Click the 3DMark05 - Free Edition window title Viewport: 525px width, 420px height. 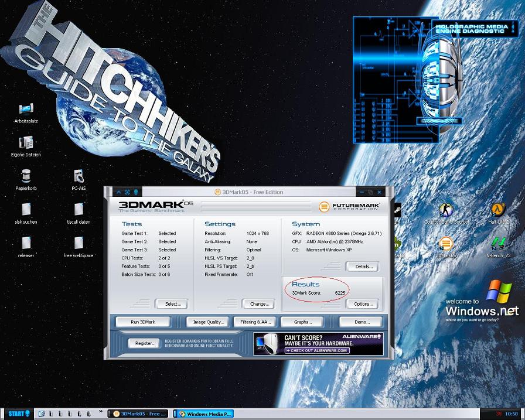coord(253,192)
